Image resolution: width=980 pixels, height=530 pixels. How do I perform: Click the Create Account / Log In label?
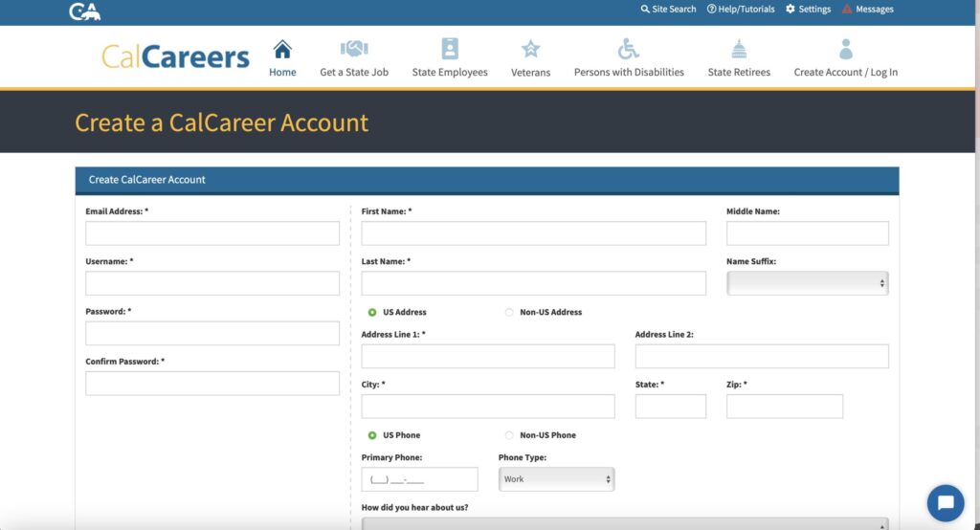coord(846,72)
